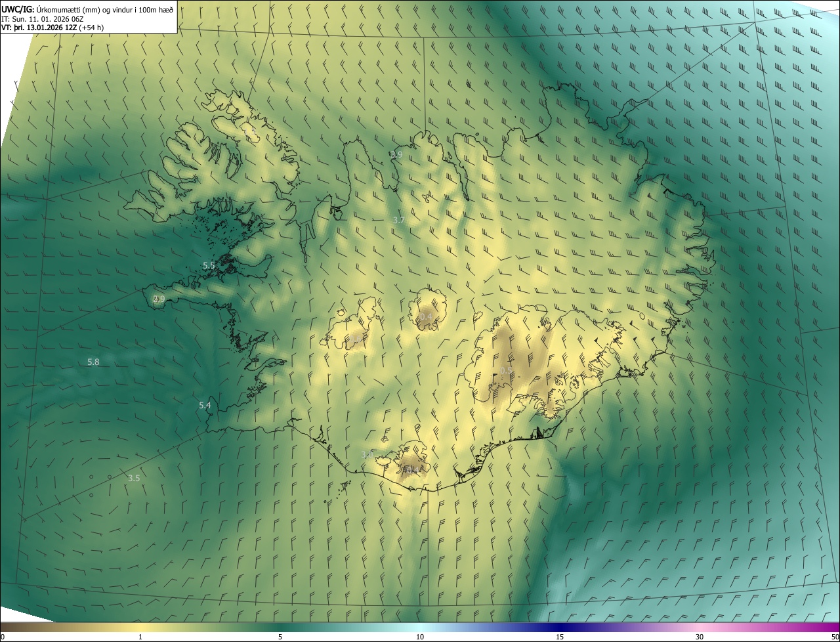Screen dimensions: 840x642
Task: Click the 3.5 label in southwest ocean
Action: [x=134, y=478]
